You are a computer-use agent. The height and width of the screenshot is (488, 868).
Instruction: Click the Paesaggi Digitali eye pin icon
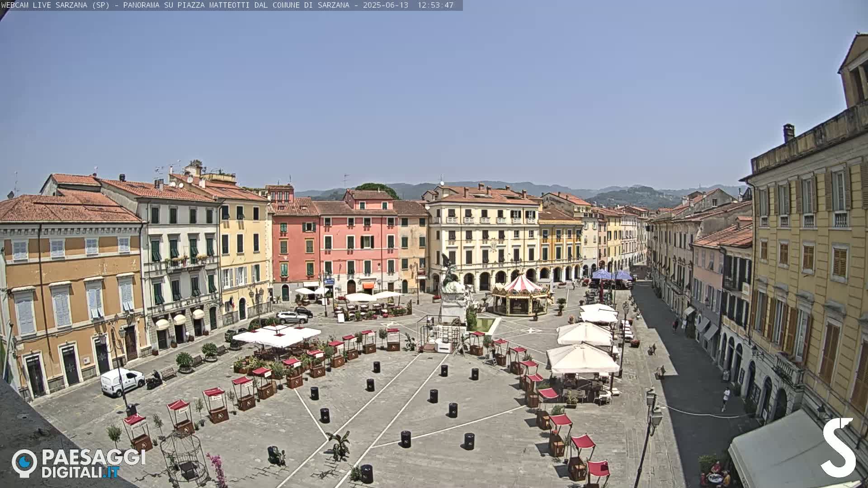24,463
